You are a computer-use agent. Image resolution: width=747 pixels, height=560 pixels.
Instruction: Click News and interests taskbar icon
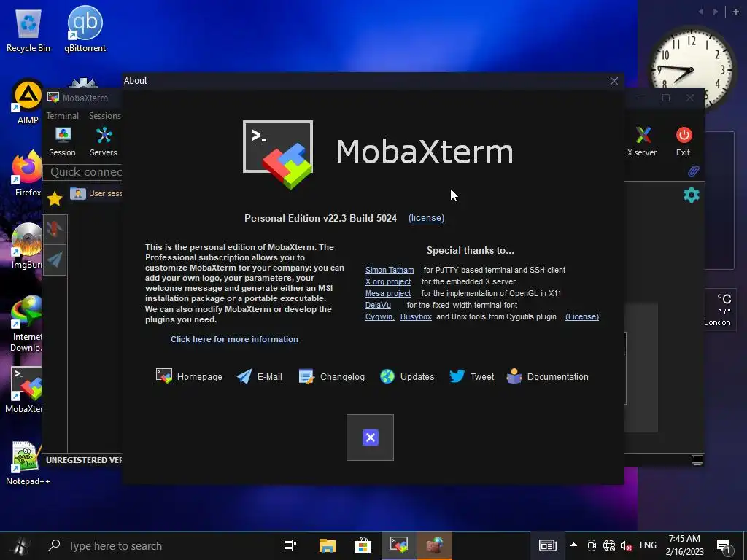point(547,545)
